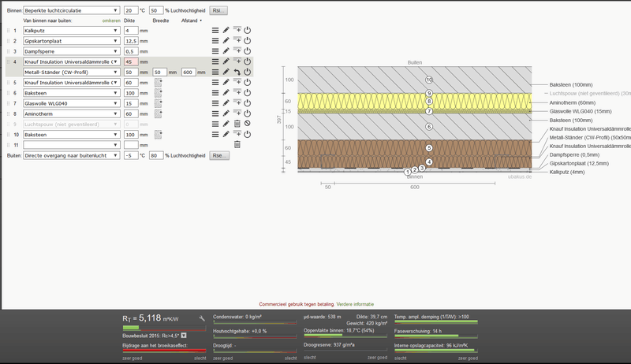This screenshot has height=364, width=631.
Task: Enable the disabled Luchtspouw layer 9
Action: pyautogui.click(x=247, y=124)
